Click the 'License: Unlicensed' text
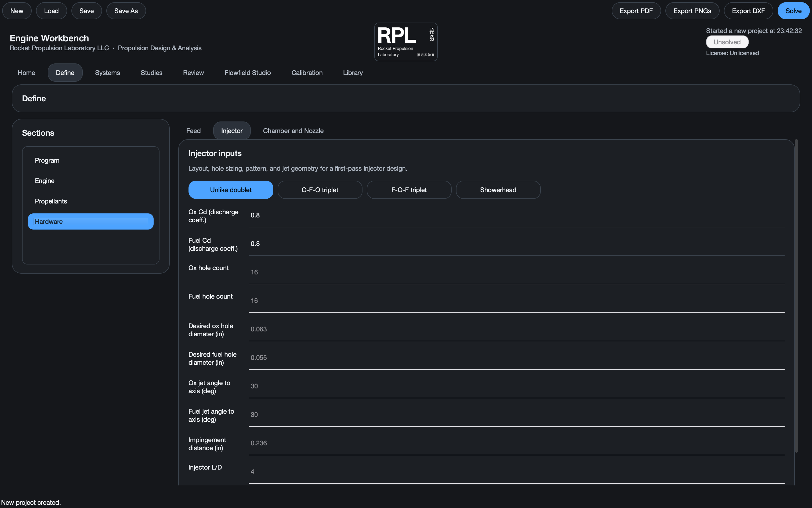 click(733, 53)
